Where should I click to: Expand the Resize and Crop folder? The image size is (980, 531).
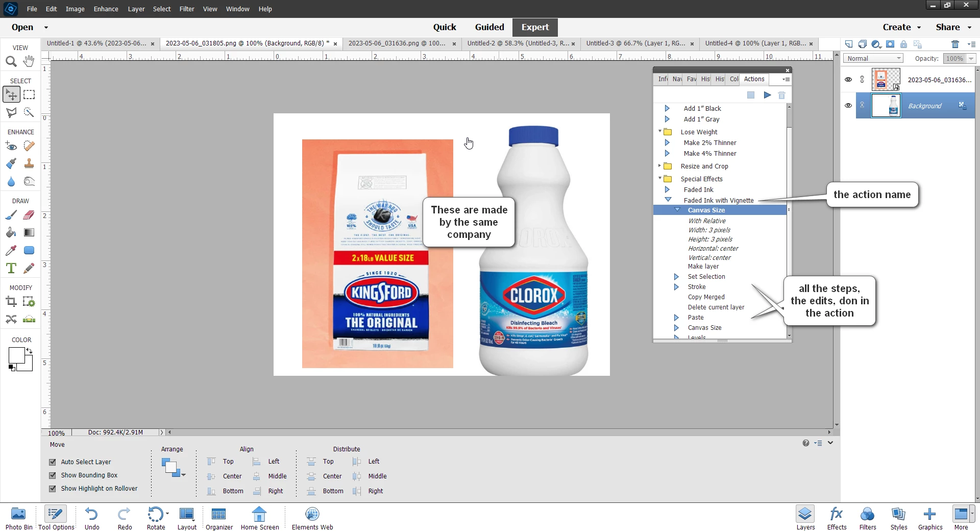[x=659, y=166]
